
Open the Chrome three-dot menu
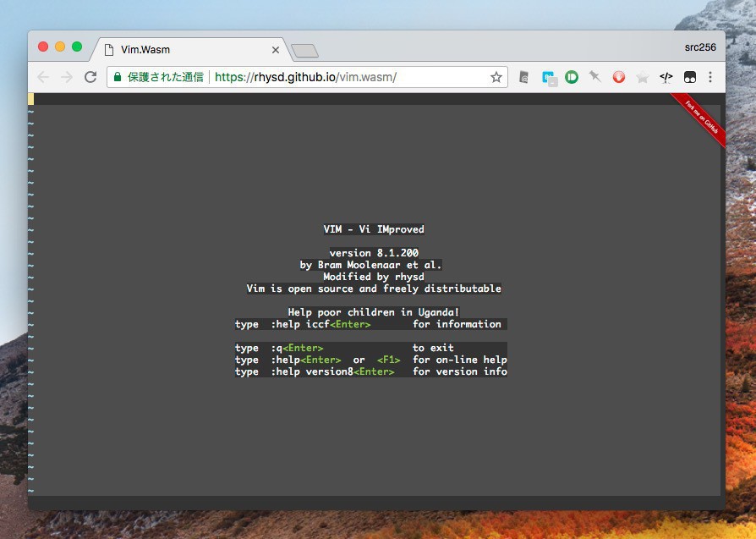(710, 77)
